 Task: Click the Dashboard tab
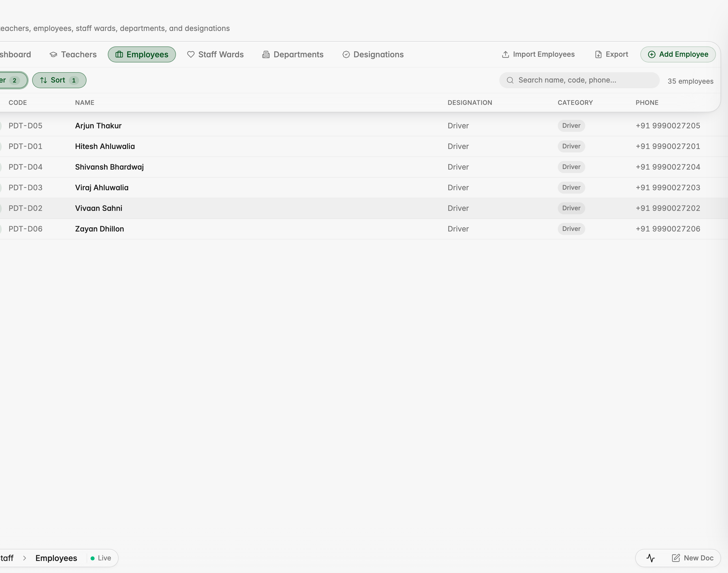click(15, 54)
